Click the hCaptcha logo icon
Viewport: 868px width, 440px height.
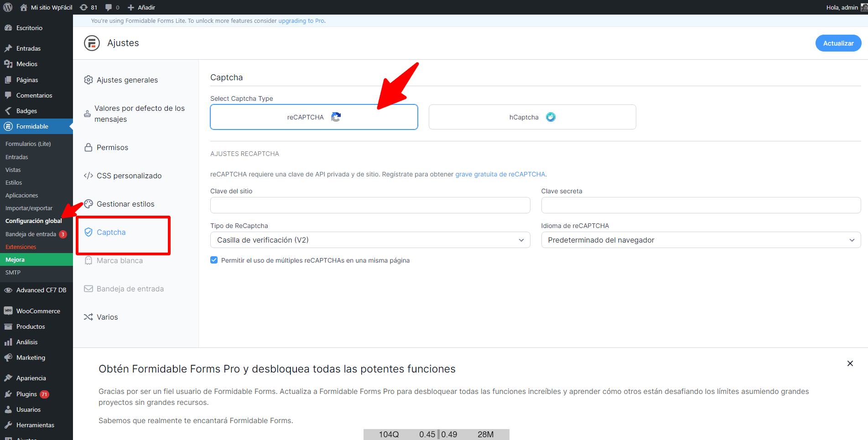[551, 117]
